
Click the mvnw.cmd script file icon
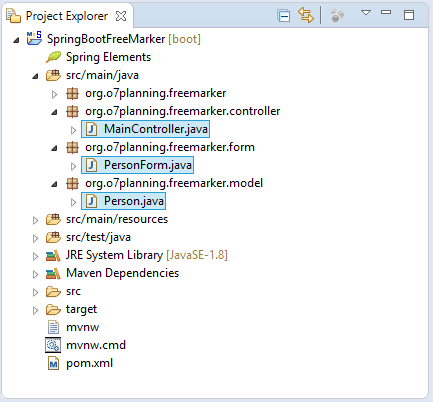[x=53, y=345]
